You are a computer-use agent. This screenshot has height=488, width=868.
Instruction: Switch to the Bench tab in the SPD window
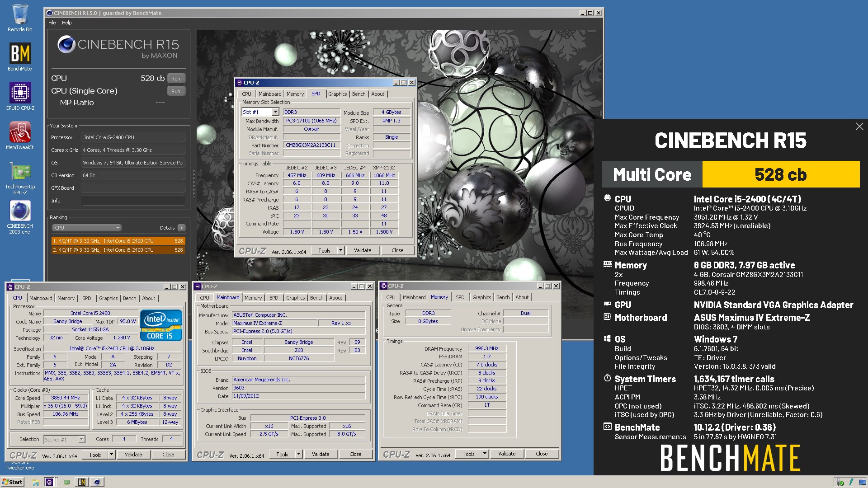pos(359,94)
